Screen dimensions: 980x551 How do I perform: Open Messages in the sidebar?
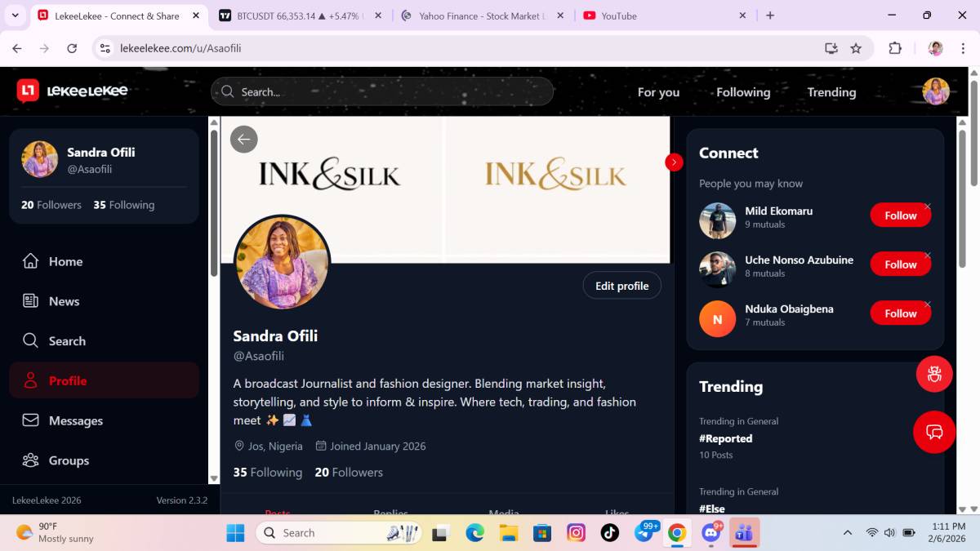pyautogui.click(x=104, y=420)
